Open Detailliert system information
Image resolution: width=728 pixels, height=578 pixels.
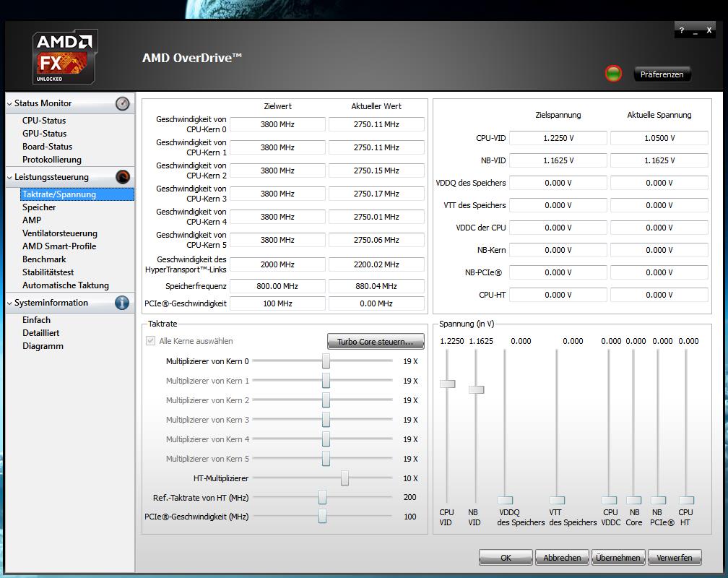(41, 333)
